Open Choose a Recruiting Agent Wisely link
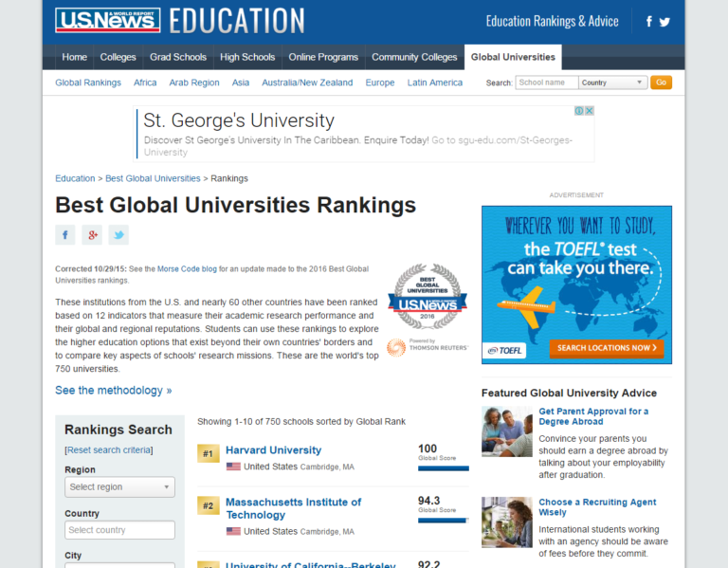The width and height of the screenshot is (728, 568). [597, 507]
